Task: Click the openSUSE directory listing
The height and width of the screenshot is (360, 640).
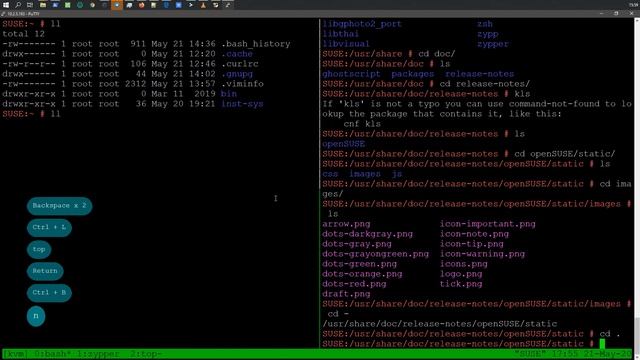Action: [344, 144]
